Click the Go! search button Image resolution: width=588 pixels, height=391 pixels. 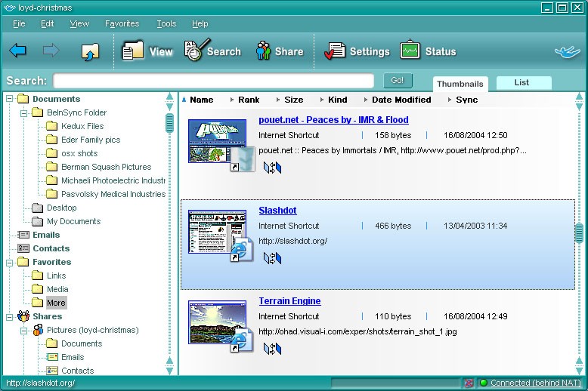coord(398,80)
